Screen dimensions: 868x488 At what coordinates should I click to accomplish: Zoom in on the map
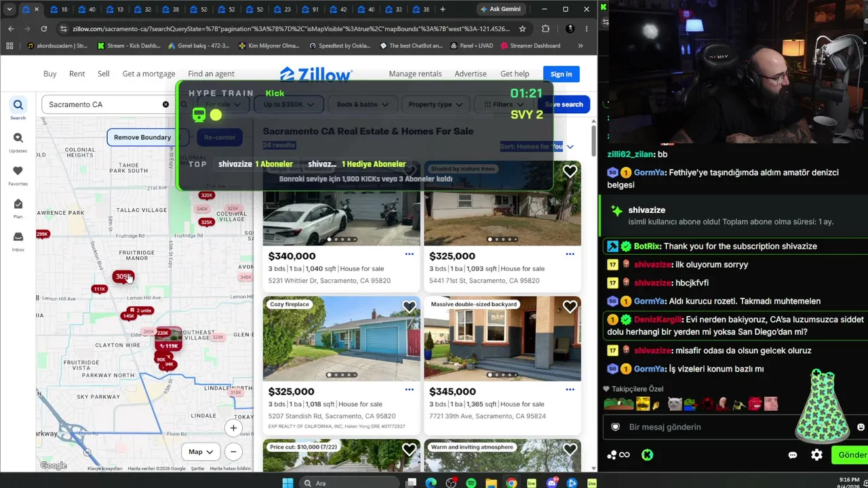coord(233,428)
